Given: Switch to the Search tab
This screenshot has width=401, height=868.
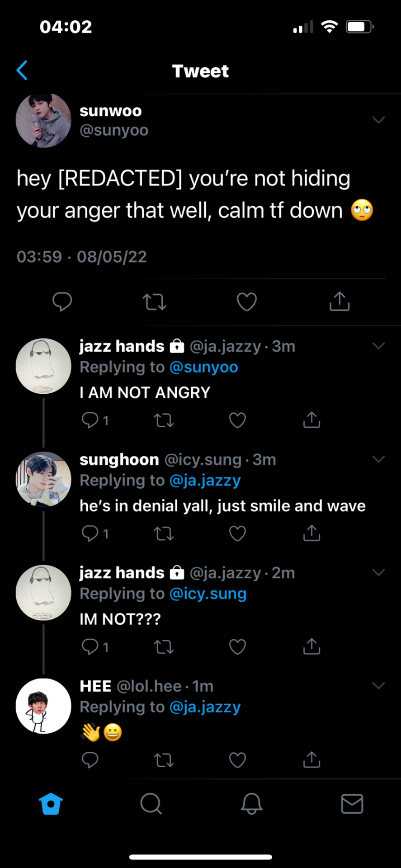Looking at the screenshot, I should 151,804.
